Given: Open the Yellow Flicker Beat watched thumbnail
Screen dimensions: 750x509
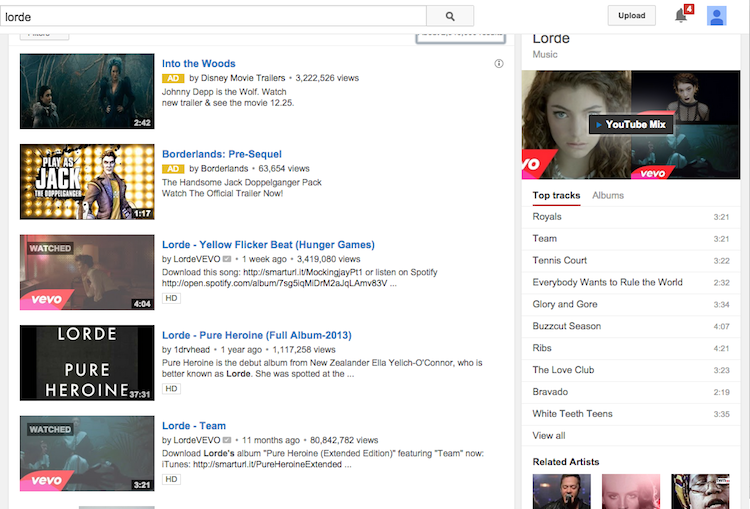Looking at the screenshot, I should pos(87,272).
